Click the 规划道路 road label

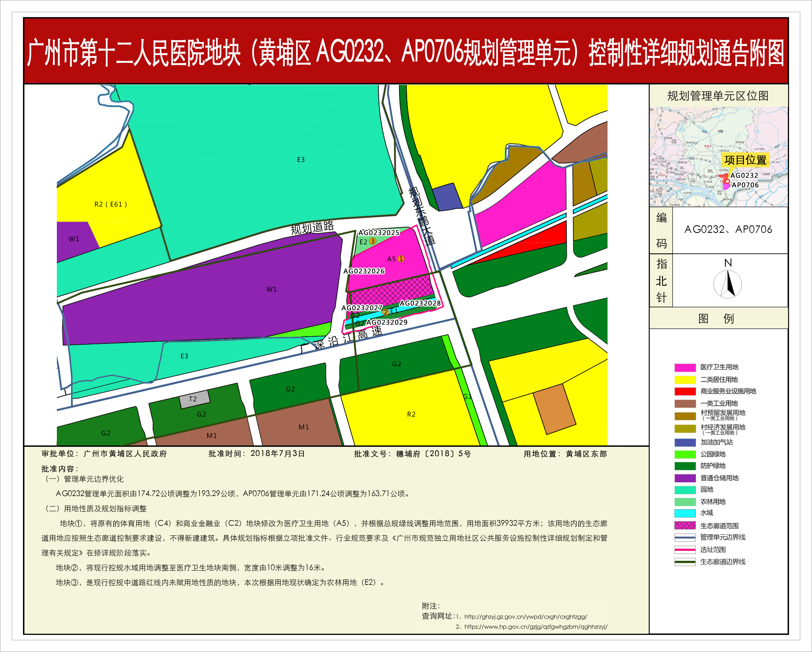pyautogui.click(x=312, y=228)
